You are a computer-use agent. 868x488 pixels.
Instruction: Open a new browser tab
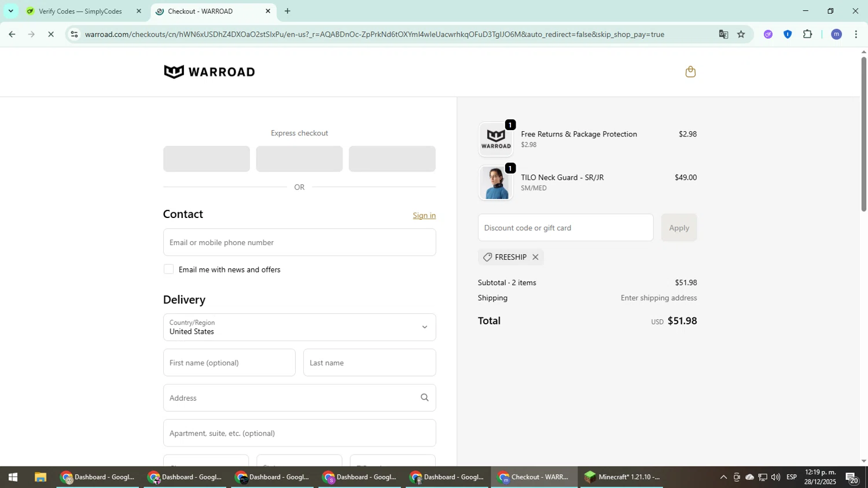click(288, 11)
